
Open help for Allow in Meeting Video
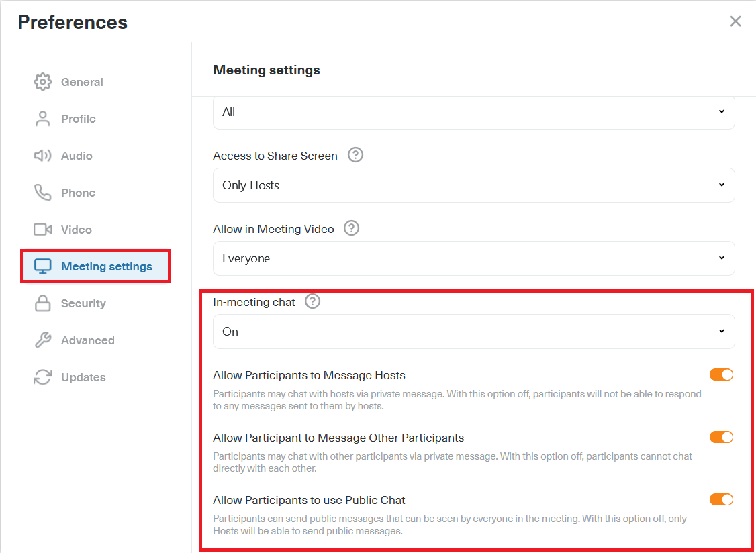pyautogui.click(x=352, y=228)
